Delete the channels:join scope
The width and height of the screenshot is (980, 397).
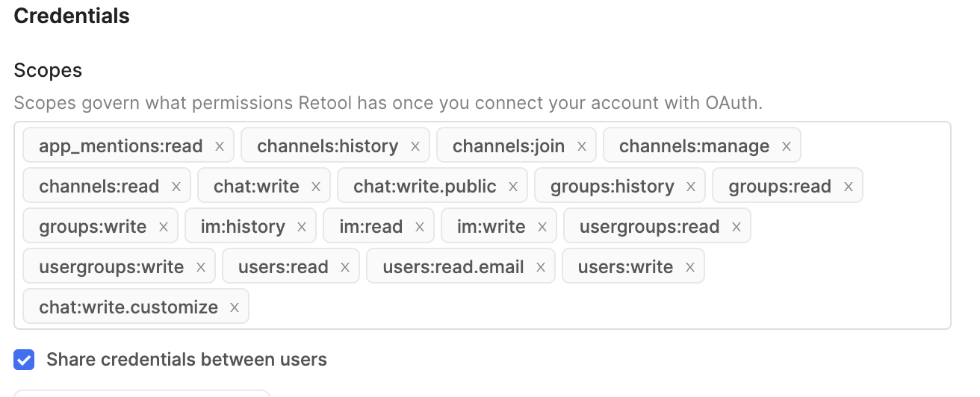tap(582, 146)
